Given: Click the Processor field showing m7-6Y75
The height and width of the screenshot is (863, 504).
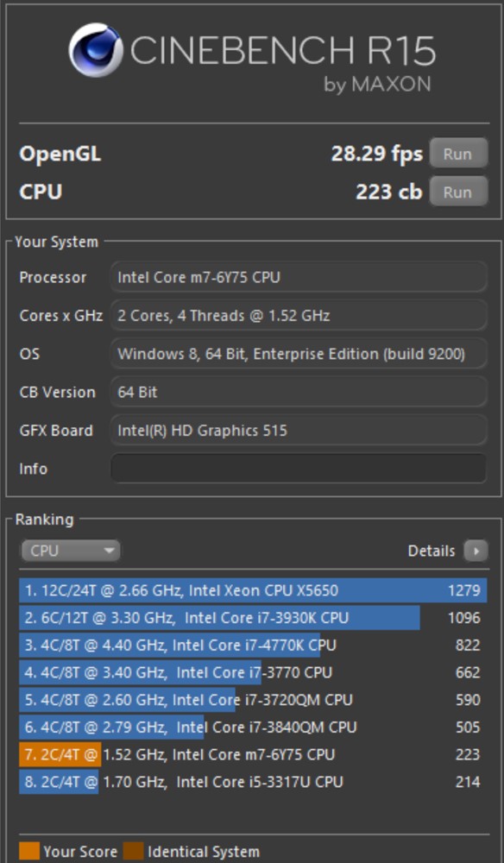Looking at the screenshot, I should coord(299,277).
